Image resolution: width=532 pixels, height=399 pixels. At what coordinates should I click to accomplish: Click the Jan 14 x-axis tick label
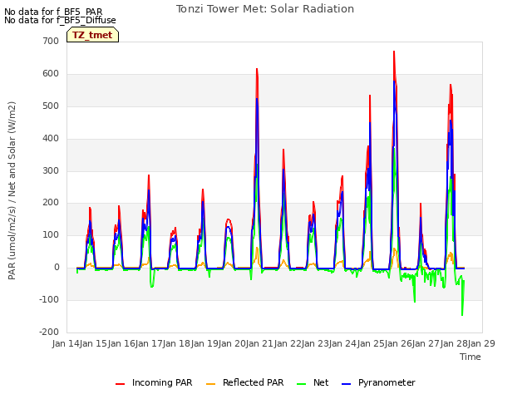point(66,343)
